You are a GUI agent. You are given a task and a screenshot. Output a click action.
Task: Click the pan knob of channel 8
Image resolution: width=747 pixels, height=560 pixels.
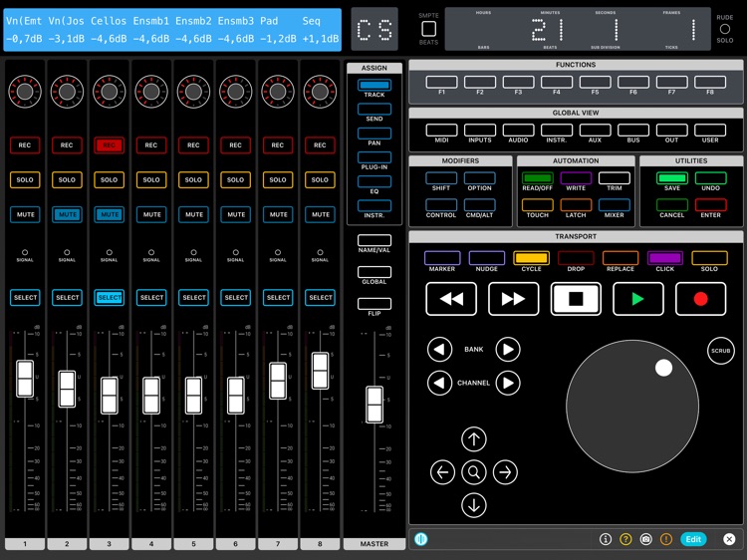click(320, 92)
